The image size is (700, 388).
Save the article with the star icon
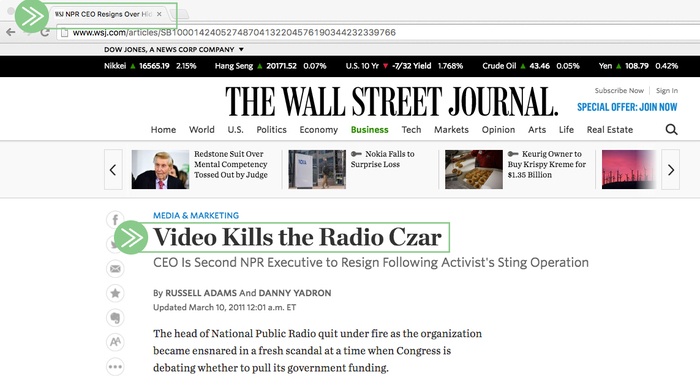pos(115,293)
